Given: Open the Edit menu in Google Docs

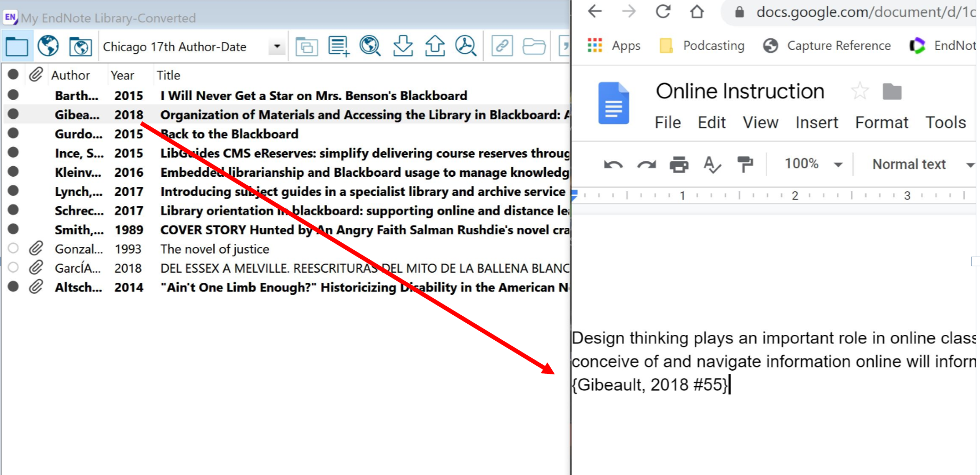Looking at the screenshot, I should [712, 122].
